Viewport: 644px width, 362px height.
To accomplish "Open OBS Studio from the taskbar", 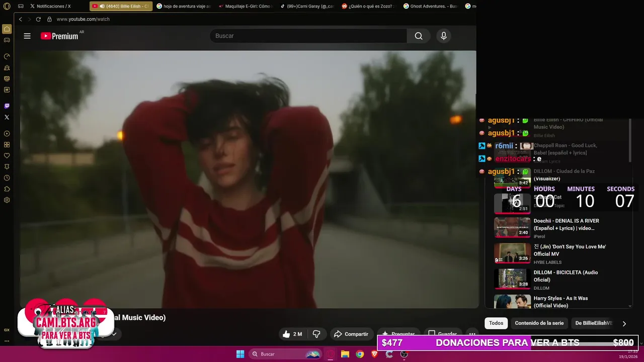I will click(404, 354).
